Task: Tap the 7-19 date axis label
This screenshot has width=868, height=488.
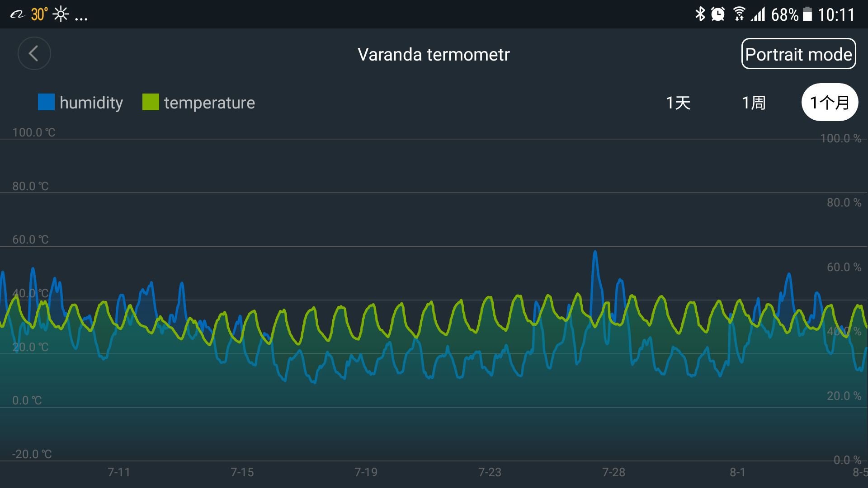Action: [366, 472]
